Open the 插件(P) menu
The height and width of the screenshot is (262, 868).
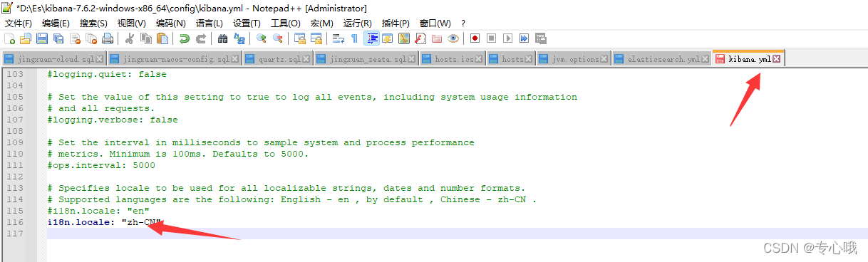click(x=396, y=23)
